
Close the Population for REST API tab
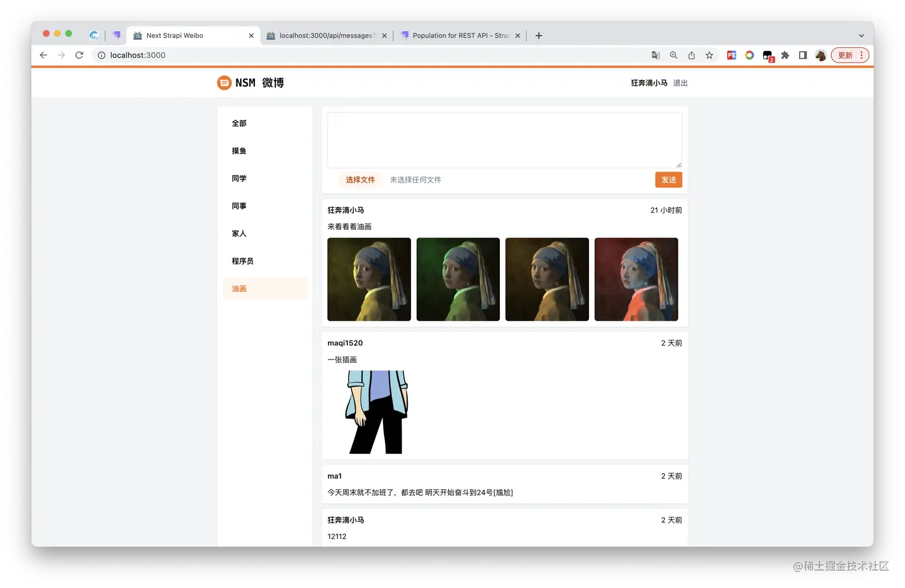coord(518,35)
